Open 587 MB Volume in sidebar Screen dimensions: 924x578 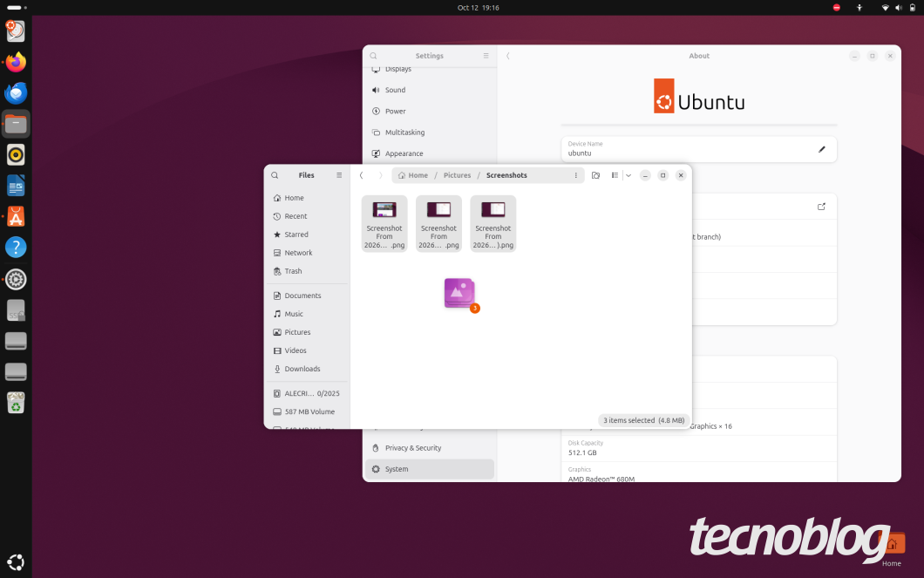[308, 411]
